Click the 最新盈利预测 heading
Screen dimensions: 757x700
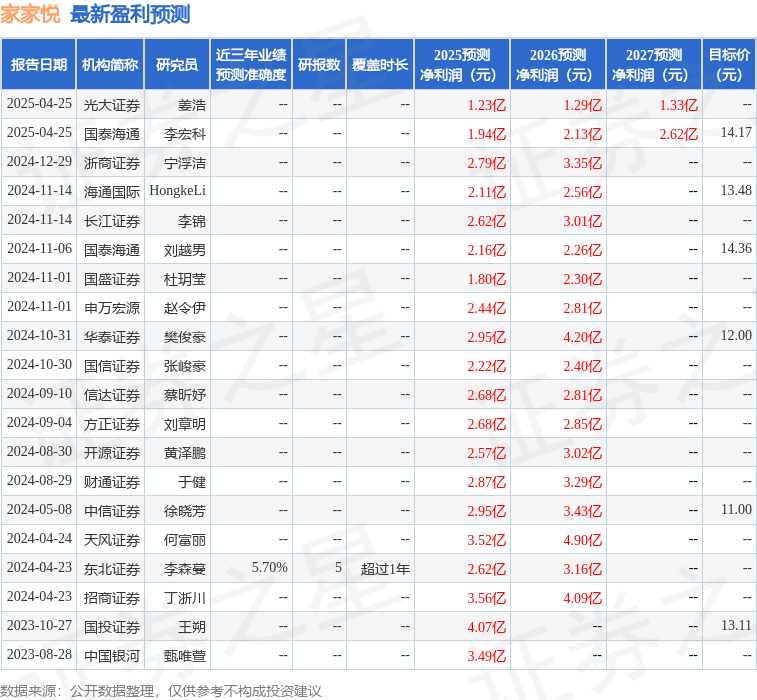click(130, 14)
